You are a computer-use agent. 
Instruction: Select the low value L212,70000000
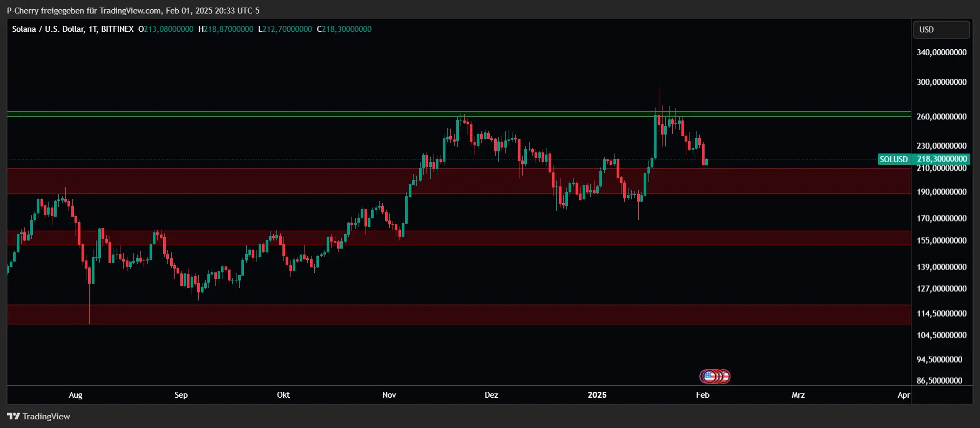tap(285, 29)
